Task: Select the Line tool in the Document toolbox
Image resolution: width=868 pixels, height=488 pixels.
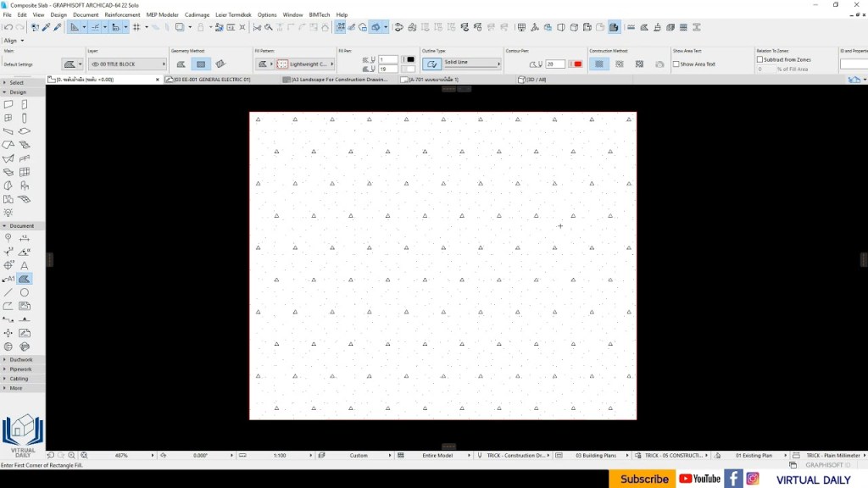Action: click(10, 291)
